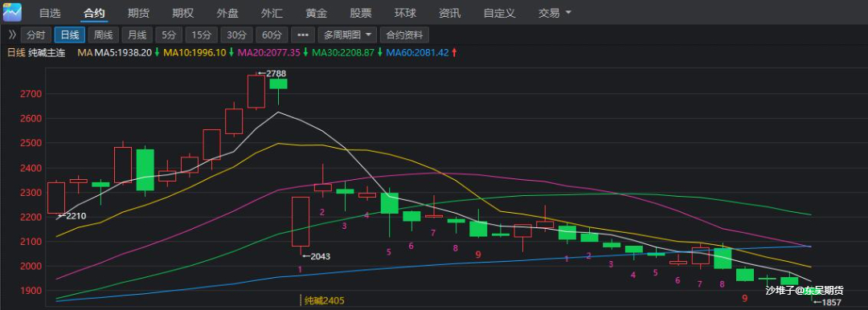Click the MA indicator label
The image size is (868, 310).
[84, 52]
